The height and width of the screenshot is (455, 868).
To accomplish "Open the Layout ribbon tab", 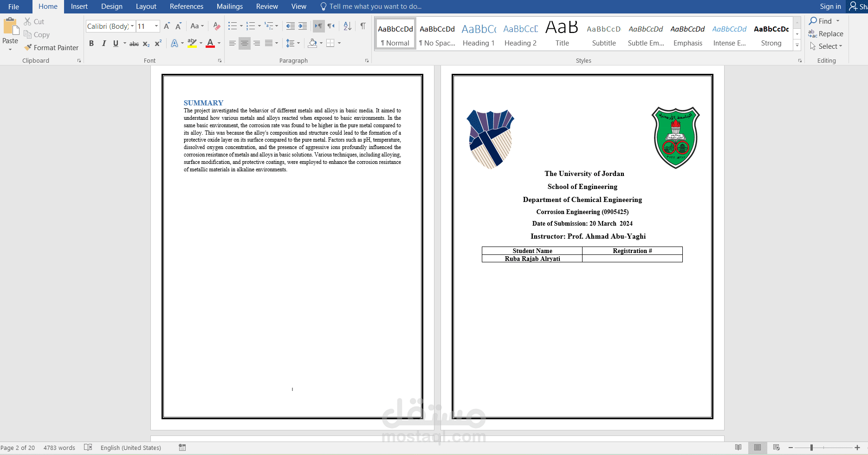I will point(146,6).
